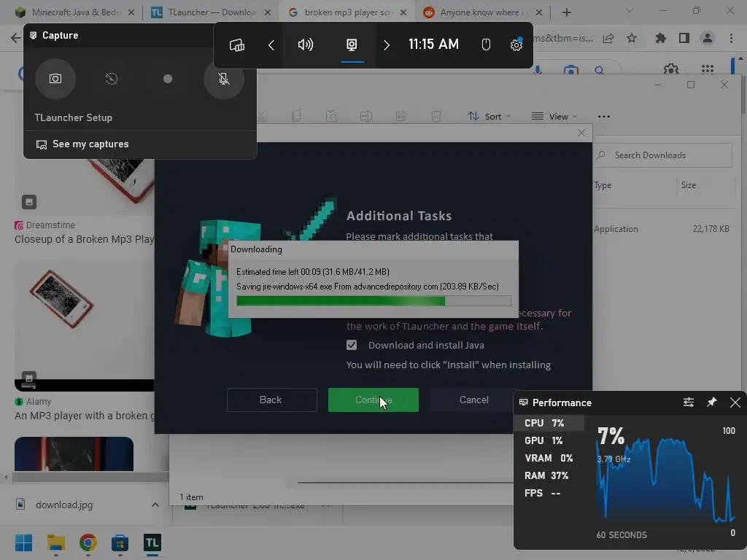Click the Game Bar right arrow
This screenshot has width=747, height=560.
pyautogui.click(x=387, y=45)
